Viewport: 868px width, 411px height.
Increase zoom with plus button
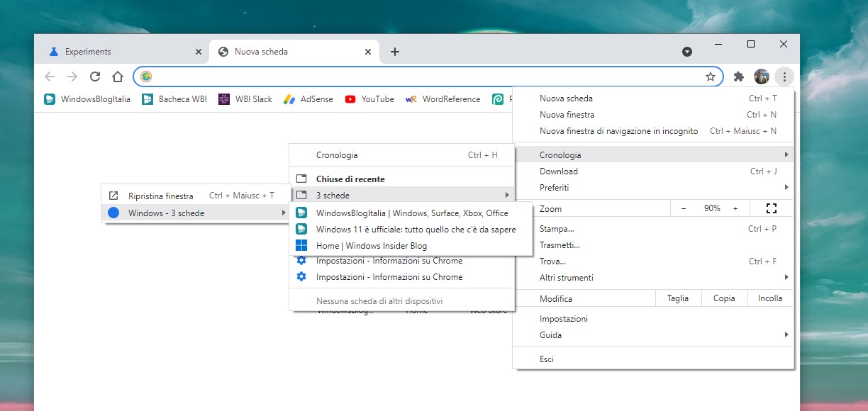(735, 208)
